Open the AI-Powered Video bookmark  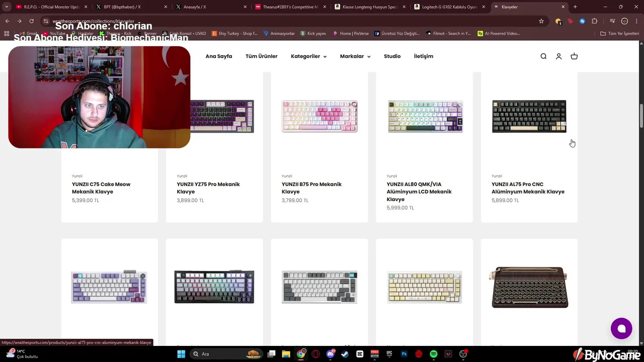(499, 33)
